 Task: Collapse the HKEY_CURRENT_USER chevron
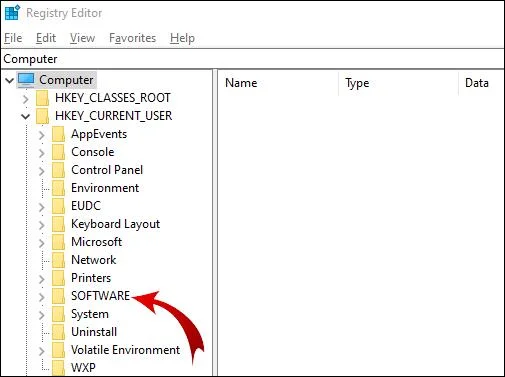point(25,116)
